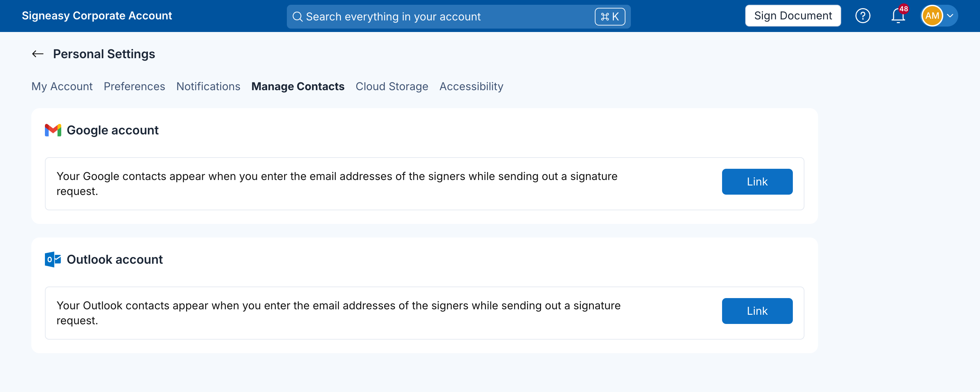Switch to the Accessibility tab
Viewport: 980px width, 392px height.
coord(471,86)
